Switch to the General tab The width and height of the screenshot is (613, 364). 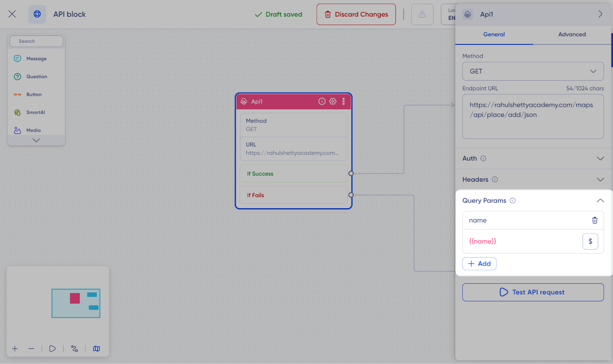[x=494, y=34]
